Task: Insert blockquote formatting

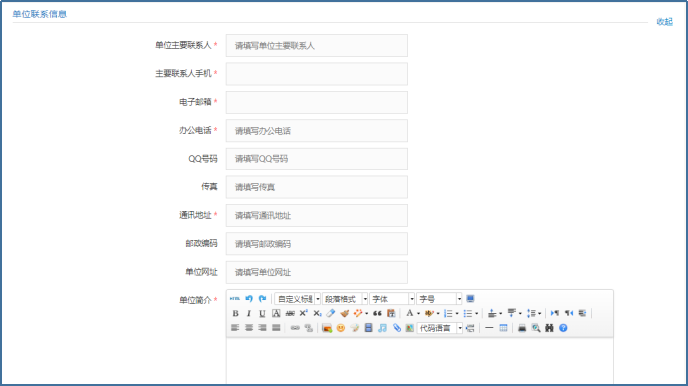Action: click(x=377, y=313)
